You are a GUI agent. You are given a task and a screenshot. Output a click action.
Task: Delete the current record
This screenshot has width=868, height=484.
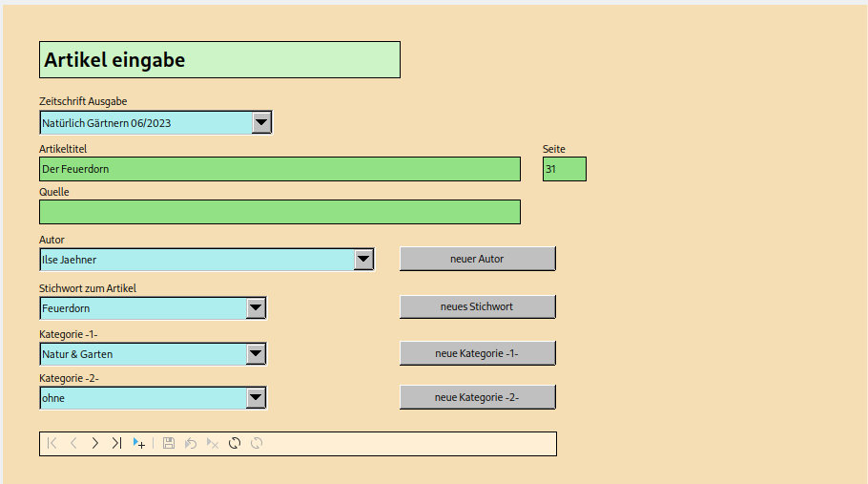pos(213,443)
